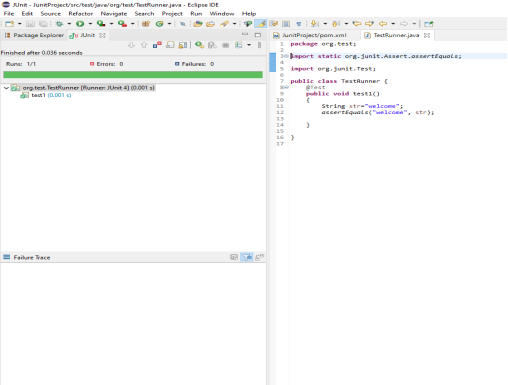Image resolution: width=508 pixels, height=385 pixels.
Task: Click the Previous Annotation arrow icon
Action: tap(336, 24)
